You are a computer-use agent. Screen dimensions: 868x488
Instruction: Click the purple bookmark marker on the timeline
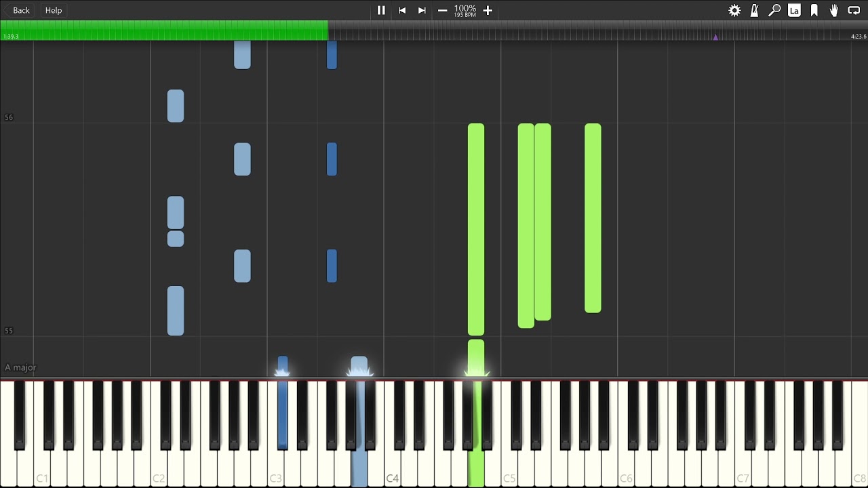point(715,37)
